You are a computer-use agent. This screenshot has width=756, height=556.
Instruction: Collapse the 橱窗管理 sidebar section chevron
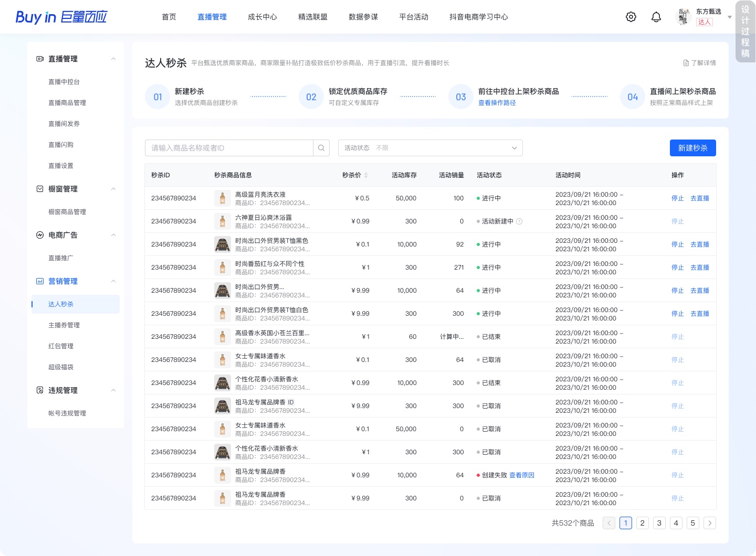pyautogui.click(x=113, y=189)
